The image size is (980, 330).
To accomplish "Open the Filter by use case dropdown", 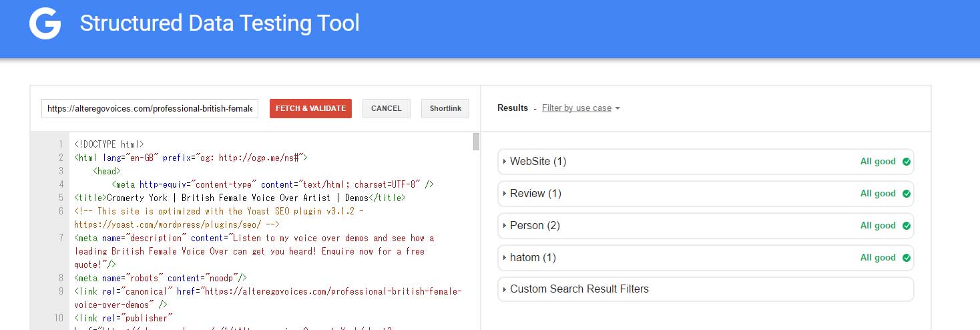I will [581, 108].
